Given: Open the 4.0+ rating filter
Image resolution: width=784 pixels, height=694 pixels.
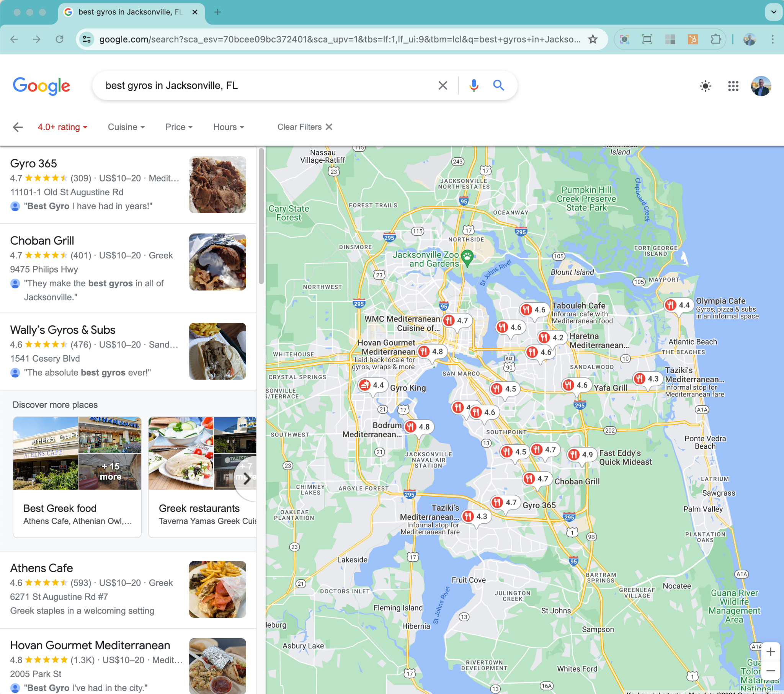Looking at the screenshot, I should 62,127.
